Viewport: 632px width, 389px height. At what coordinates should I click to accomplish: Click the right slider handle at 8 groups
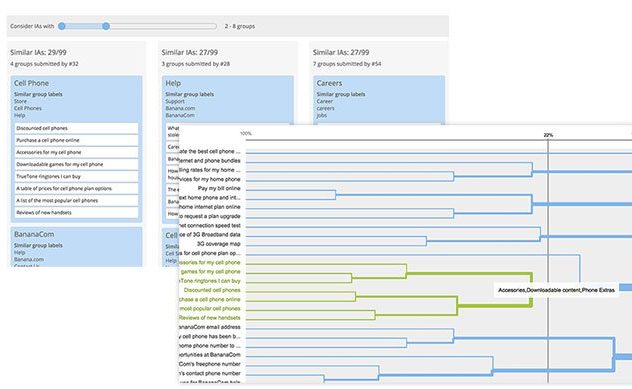pyautogui.click(x=106, y=26)
